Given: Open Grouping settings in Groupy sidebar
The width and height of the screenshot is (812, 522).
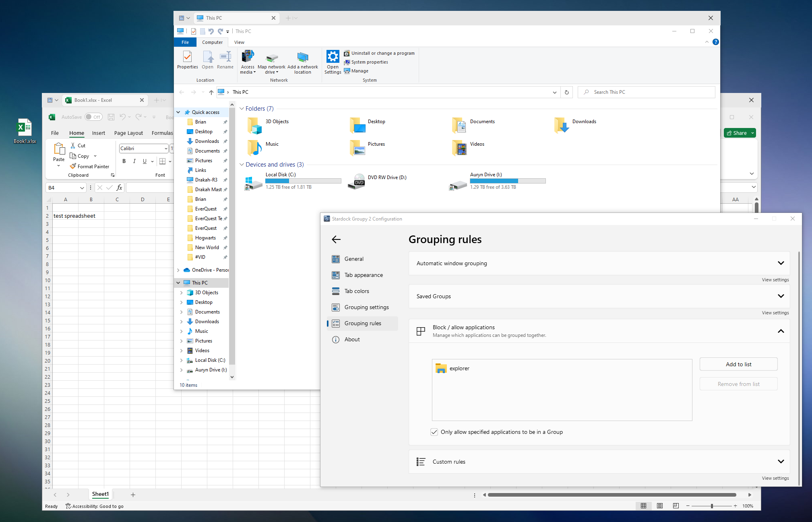Looking at the screenshot, I should (362, 307).
